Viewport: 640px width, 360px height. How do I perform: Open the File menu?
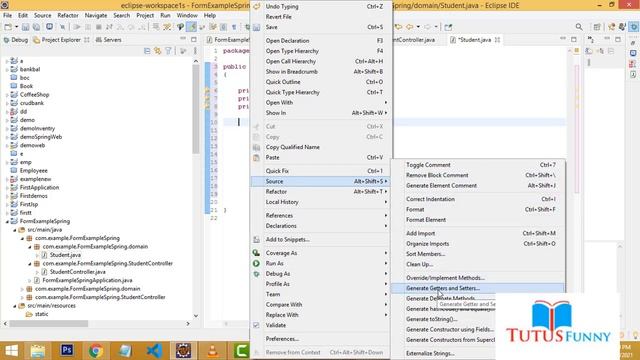[7, 16]
